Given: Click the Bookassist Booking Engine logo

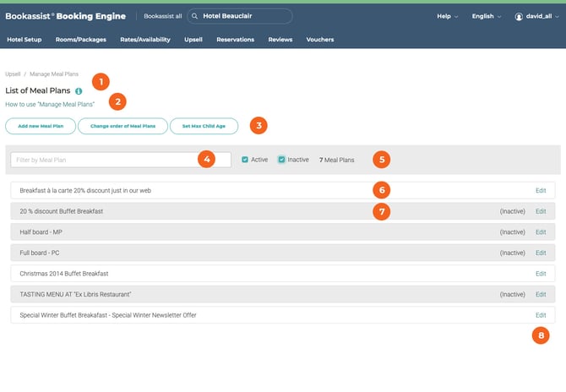Looking at the screenshot, I should 66,16.
